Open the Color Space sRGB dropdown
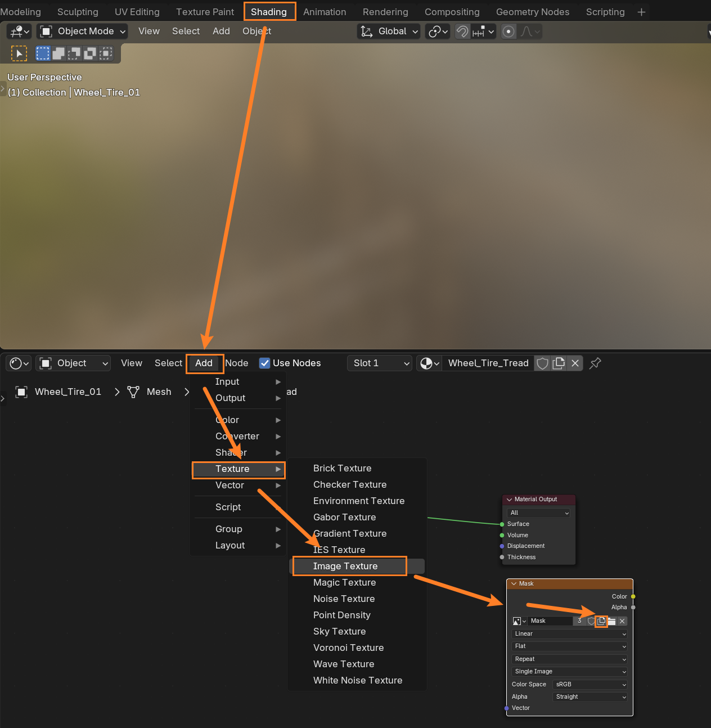This screenshot has width=711, height=728. 590,685
